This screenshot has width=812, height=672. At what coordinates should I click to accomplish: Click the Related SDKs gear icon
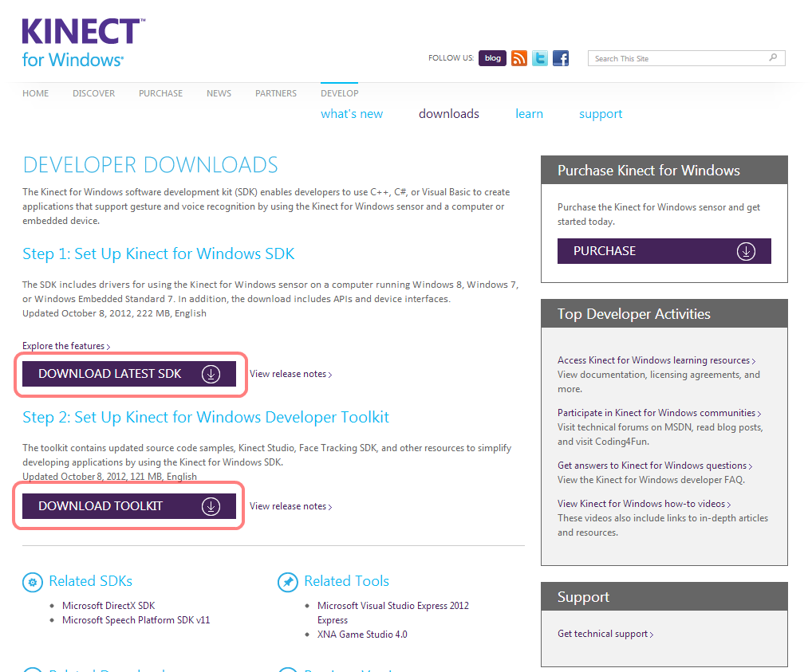(x=33, y=582)
